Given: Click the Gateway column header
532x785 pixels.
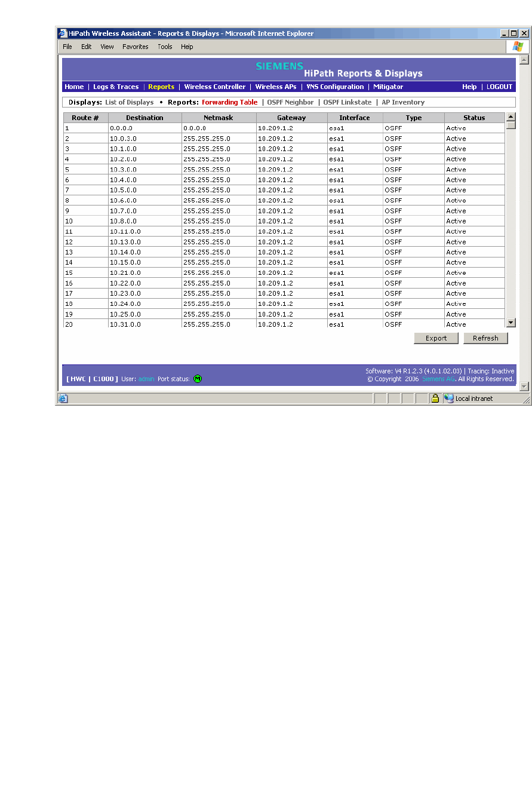Looking at the screenshot, I should (x=291, y=118).
